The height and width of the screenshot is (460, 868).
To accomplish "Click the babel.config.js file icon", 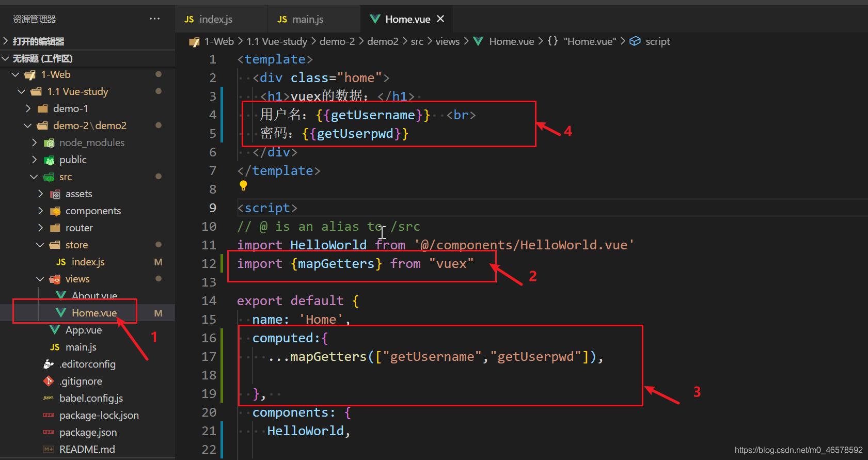I will point(49,399).
